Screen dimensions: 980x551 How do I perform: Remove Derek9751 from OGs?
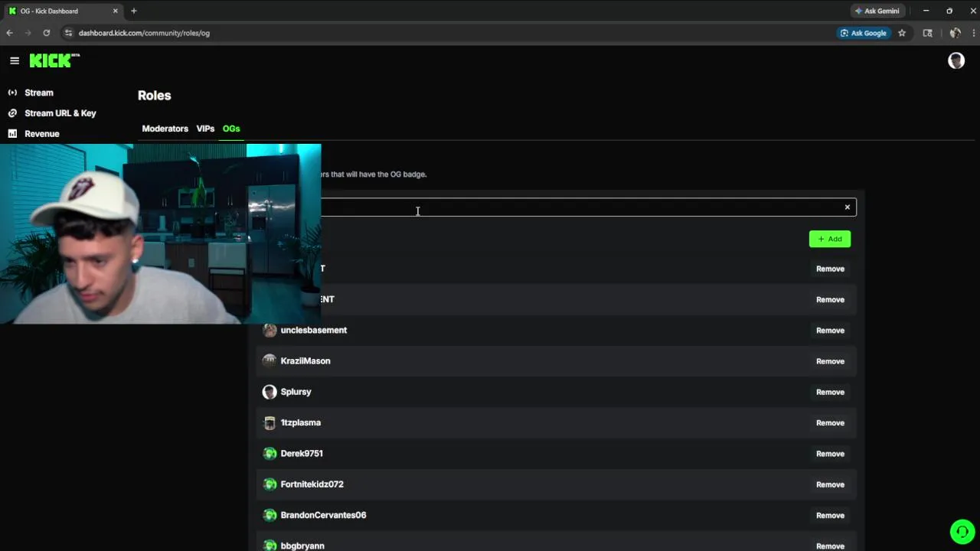coord(830,454)
